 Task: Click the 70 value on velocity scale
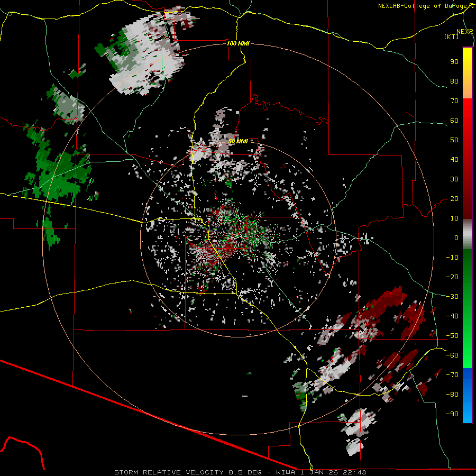click(454, 101)
